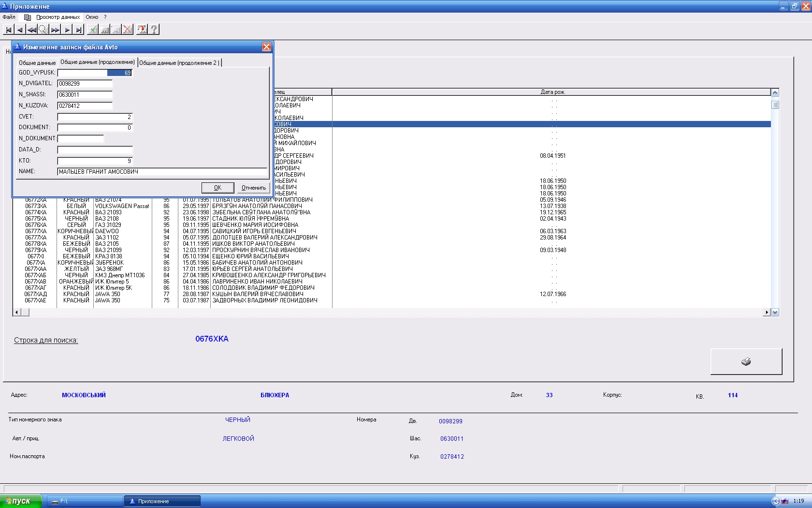Open the Окно menu

(x=92, y=17)
